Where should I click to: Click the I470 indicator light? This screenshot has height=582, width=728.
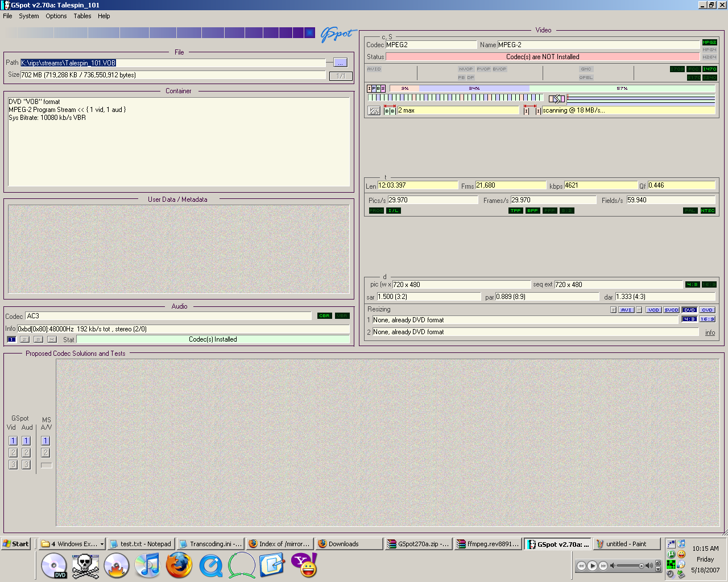[x=709, y=69]
